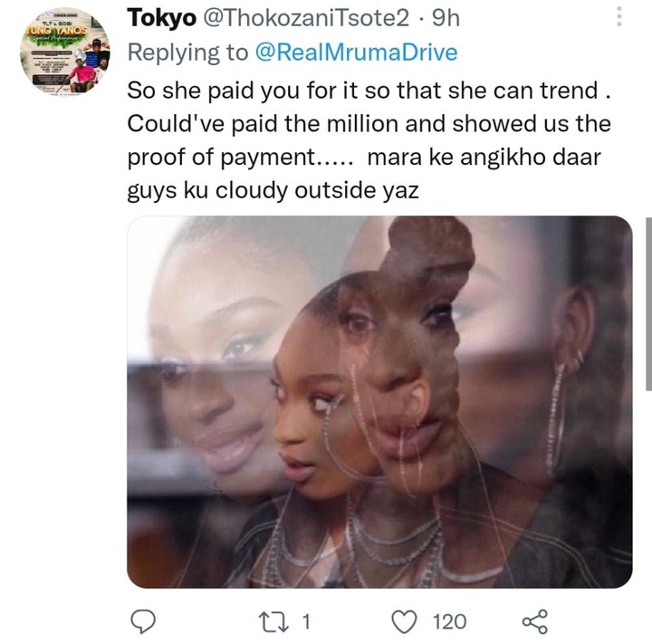Click the gray scrollbar at right edge

point(648,303)
